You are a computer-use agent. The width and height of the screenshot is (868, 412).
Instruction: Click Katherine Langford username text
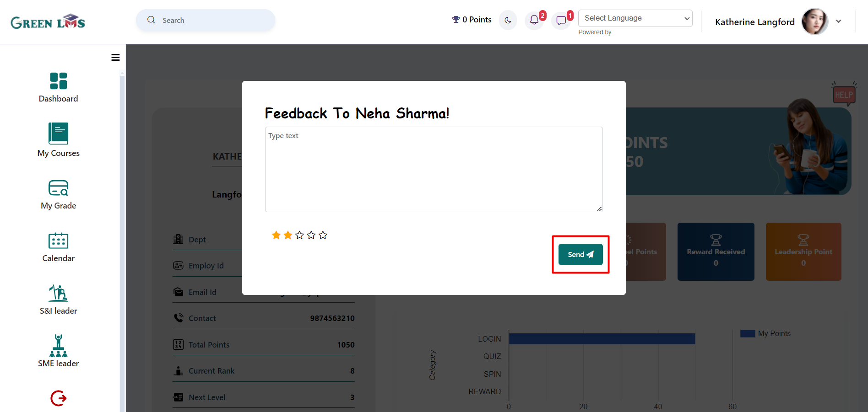(755, 22)
